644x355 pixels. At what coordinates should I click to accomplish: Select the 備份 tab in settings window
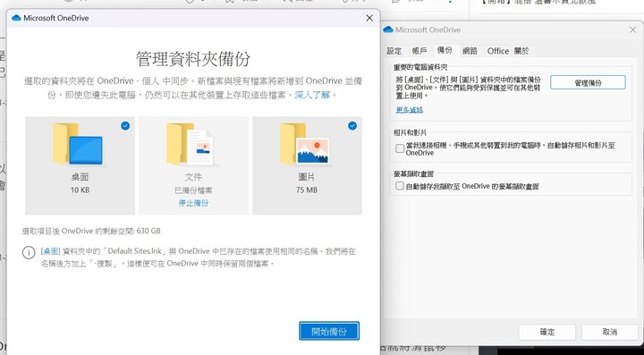(x=445, y=50)
